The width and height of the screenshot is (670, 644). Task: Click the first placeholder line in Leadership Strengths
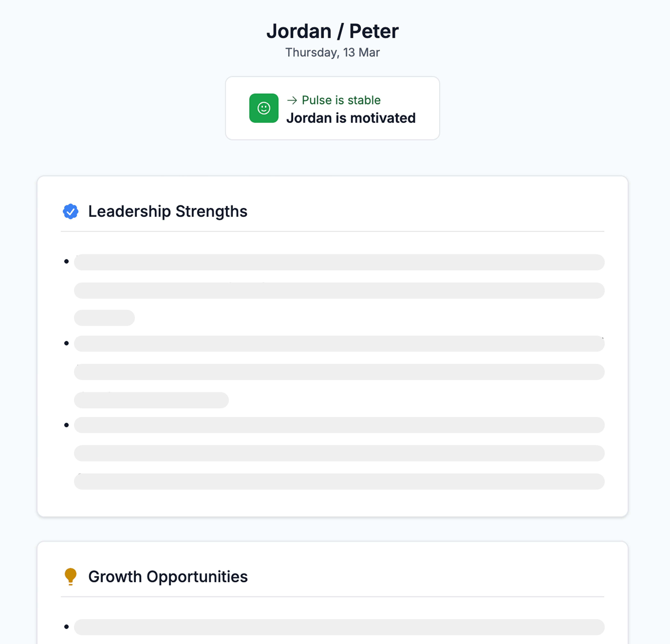[339, 262]
